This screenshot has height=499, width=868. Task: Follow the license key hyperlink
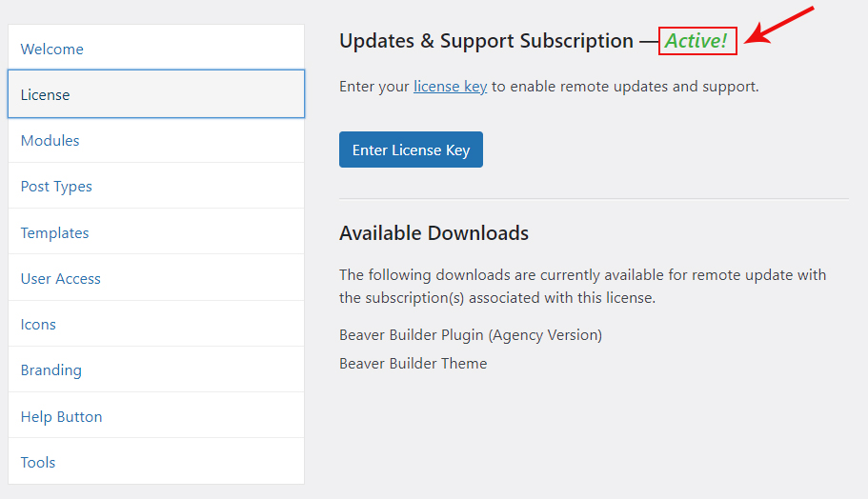[450, 87]
